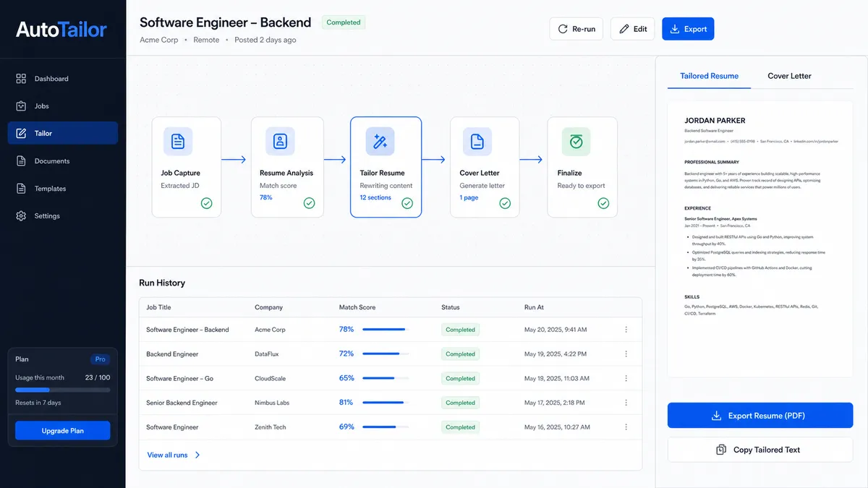This screenshot has width=868, height=488.
Task: Click the Job Title column header
Action: [158, 307]
